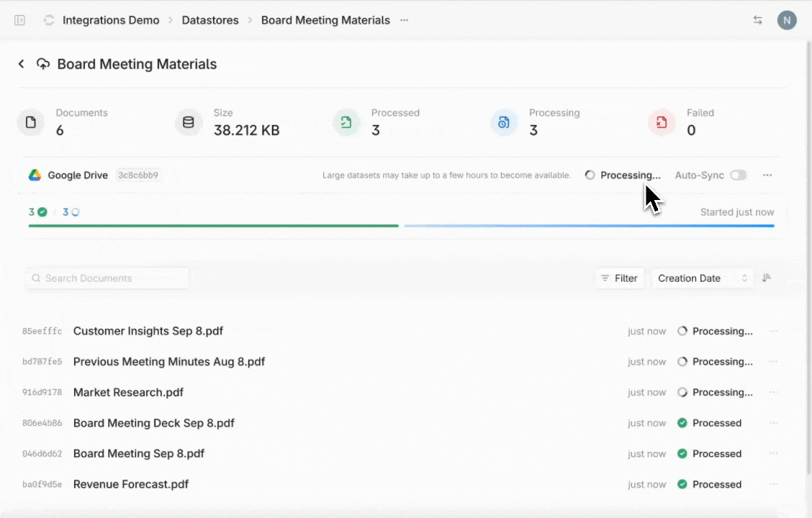Image resolution: width=812 pixels, height=518 pixels.
Task: Go to Integrations Demo breadcrumb
Action: click(111, 20)
